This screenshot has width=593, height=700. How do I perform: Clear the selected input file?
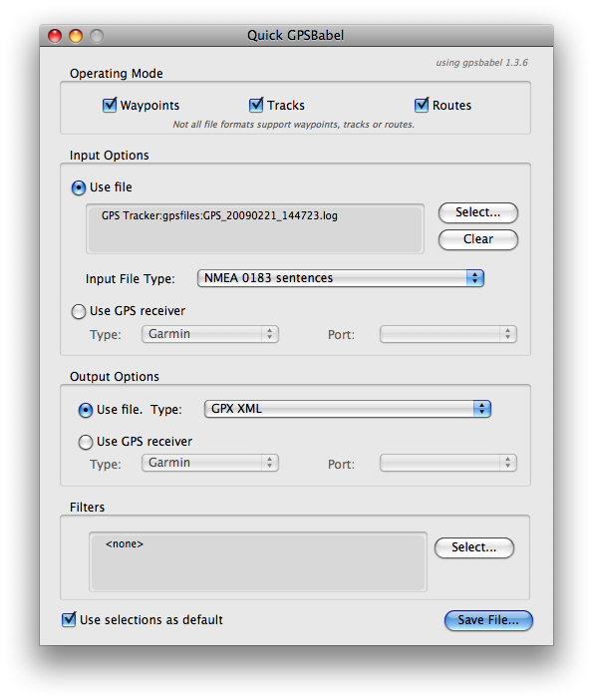pyautogui.click(x=477, y=239)
